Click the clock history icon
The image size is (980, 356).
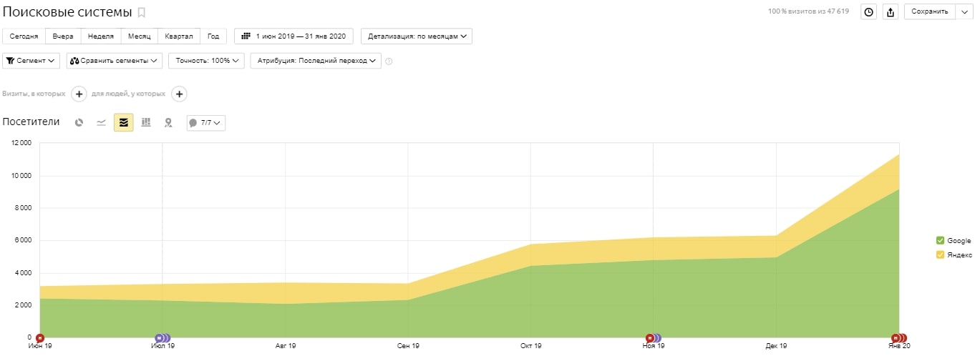[868, 12]
